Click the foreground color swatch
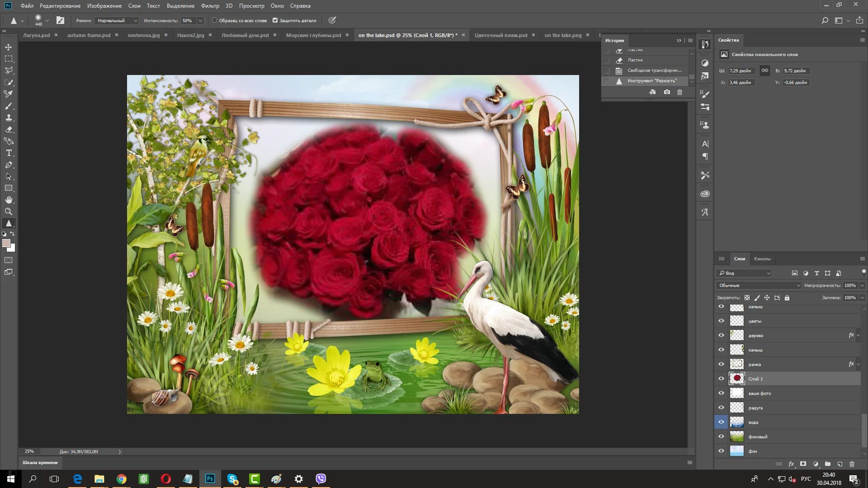 (6, 244)
